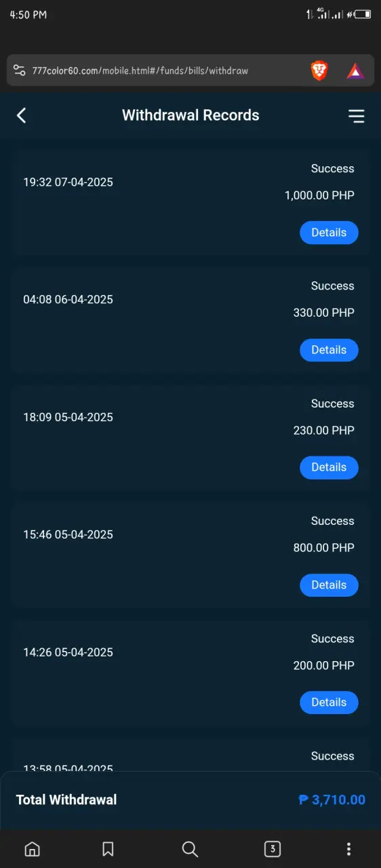Go to browser home via bottom bar
The height and width of the screenshot is (868, 381).
point(32,849)
